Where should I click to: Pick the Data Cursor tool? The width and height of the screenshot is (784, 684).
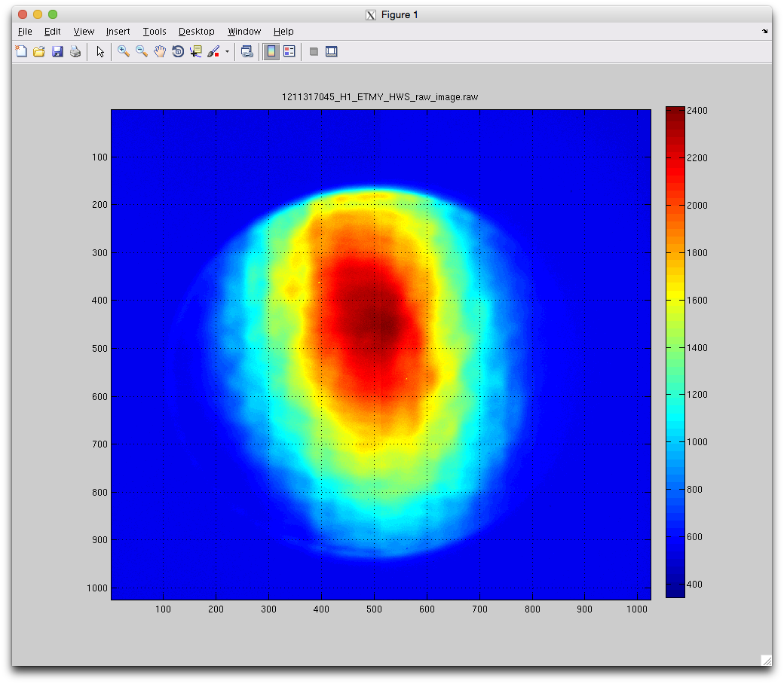click(196, 52)
